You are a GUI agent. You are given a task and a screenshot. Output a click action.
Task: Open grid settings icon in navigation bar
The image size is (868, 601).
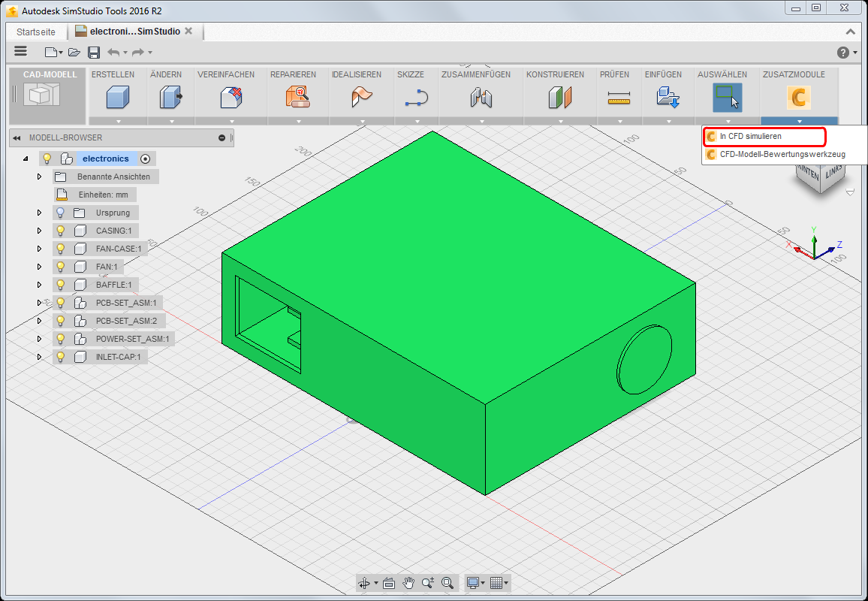[496, 583]
